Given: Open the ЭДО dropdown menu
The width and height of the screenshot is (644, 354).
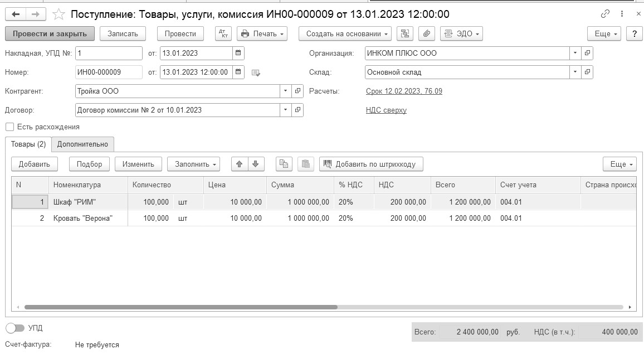Looking at the screenshot, I should pos(461,33).
